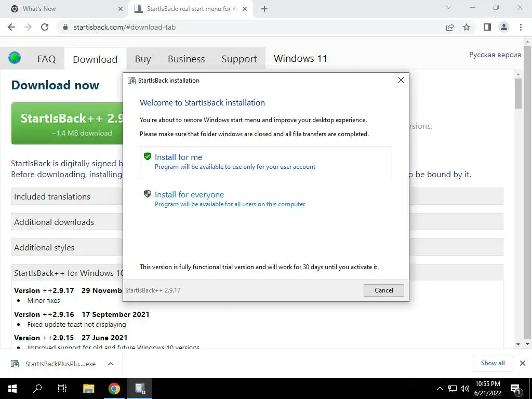Bookmark this tab with star icon
532x399 pixels.
coord(467,27)
